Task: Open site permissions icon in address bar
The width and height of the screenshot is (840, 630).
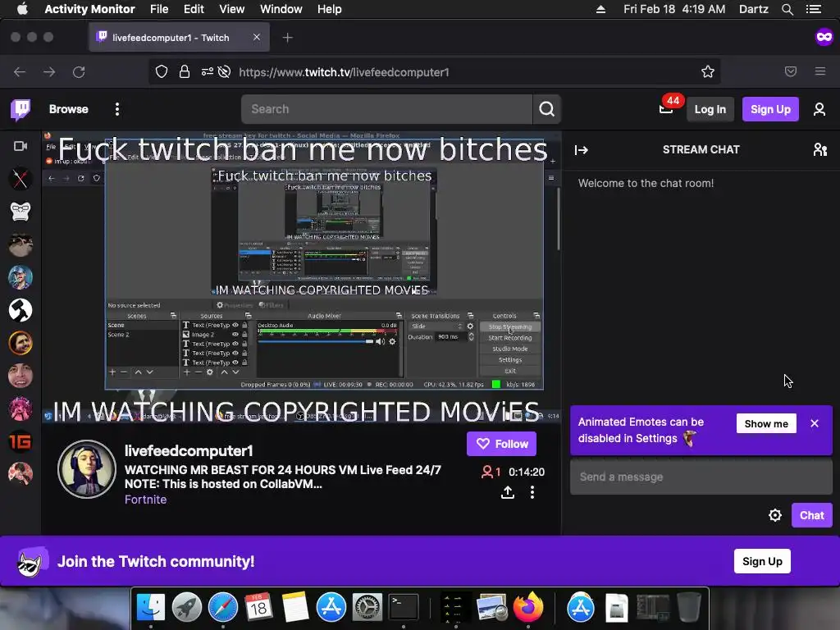Action: 208,72
